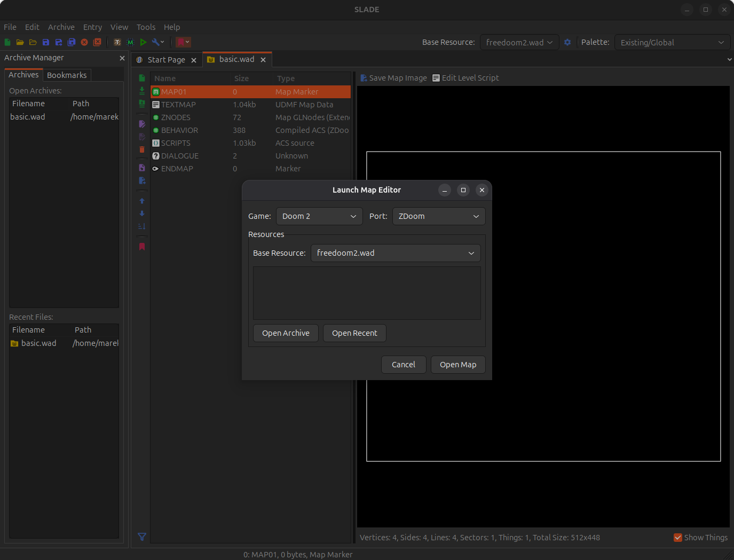Bookmark the selected entry
This screenshot has width=734, height=560.
[141, 247]
